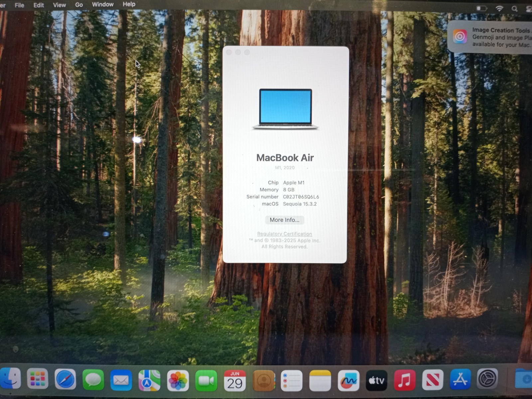Select serial number C02JT06SQ6L6 text
The height and width of the screenshot is (399, 532).
click(301, 197)
